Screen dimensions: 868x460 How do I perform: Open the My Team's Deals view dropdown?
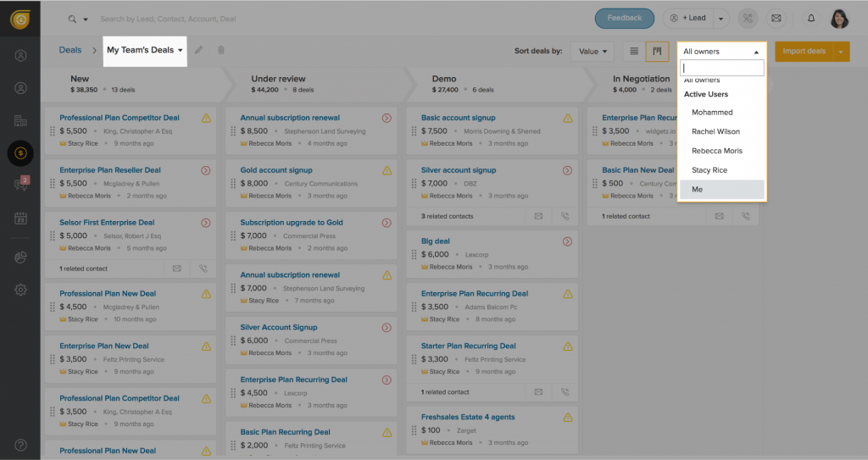point(144,50)
